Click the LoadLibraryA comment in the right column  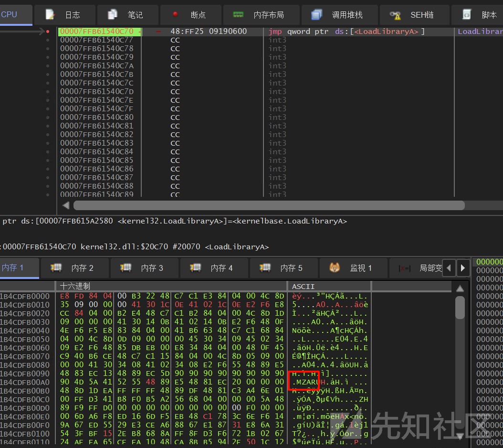click(480, 32)
